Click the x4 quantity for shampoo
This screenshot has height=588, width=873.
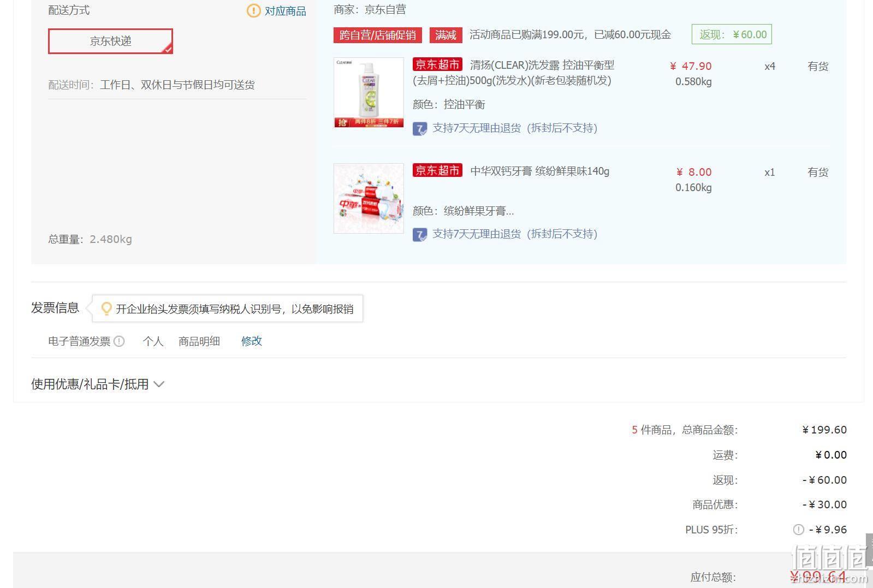pyautogui.click(x=770, y=66)
